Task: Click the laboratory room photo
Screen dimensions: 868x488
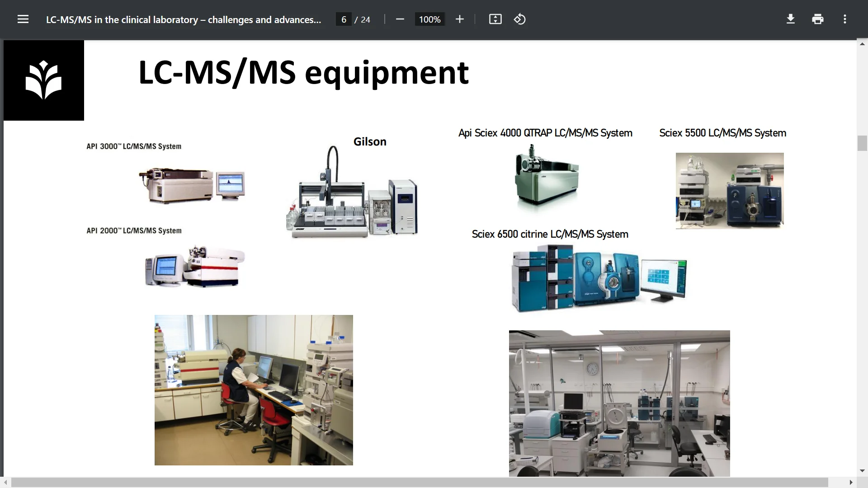Action: click(619, 403)
